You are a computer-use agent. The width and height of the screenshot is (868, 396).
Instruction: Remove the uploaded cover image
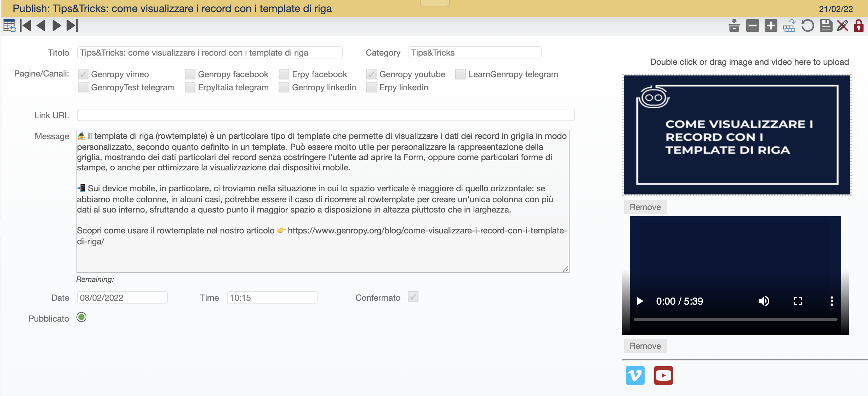(645, 207)
